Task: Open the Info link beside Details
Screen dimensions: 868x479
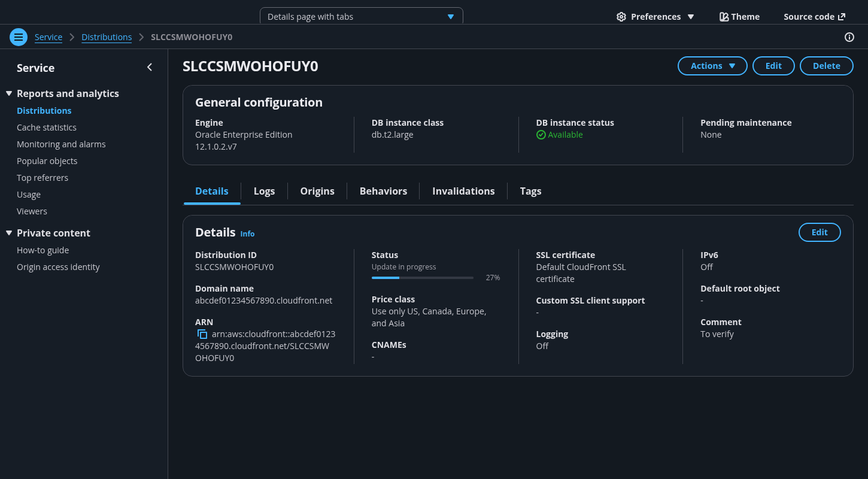Action: pyautogui.click(x=247, y=234)
